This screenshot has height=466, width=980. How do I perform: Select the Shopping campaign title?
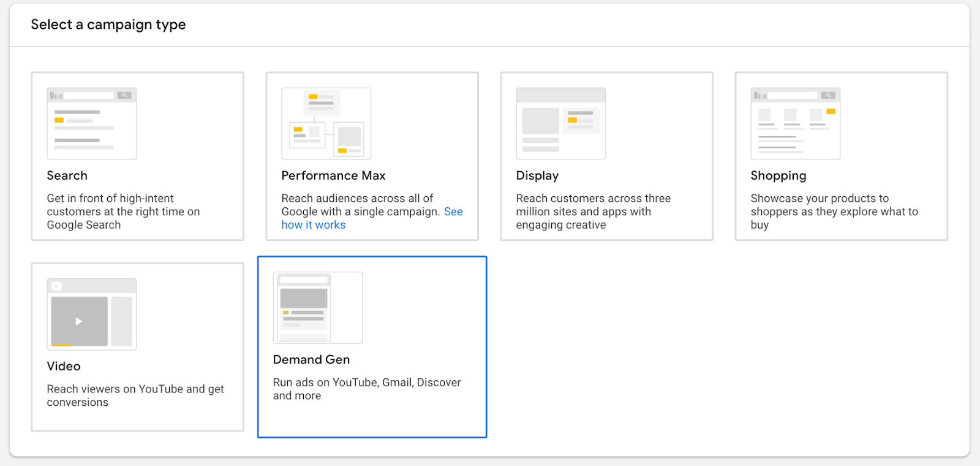(778, 176)
